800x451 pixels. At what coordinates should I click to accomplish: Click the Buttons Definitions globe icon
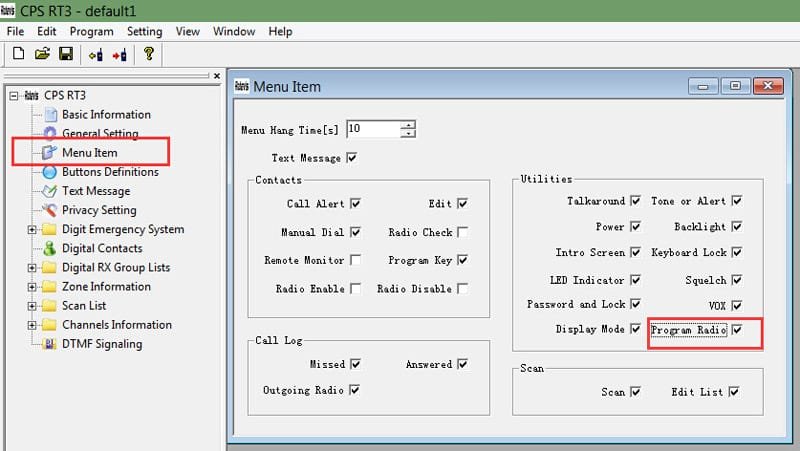[x=49, y=172]
